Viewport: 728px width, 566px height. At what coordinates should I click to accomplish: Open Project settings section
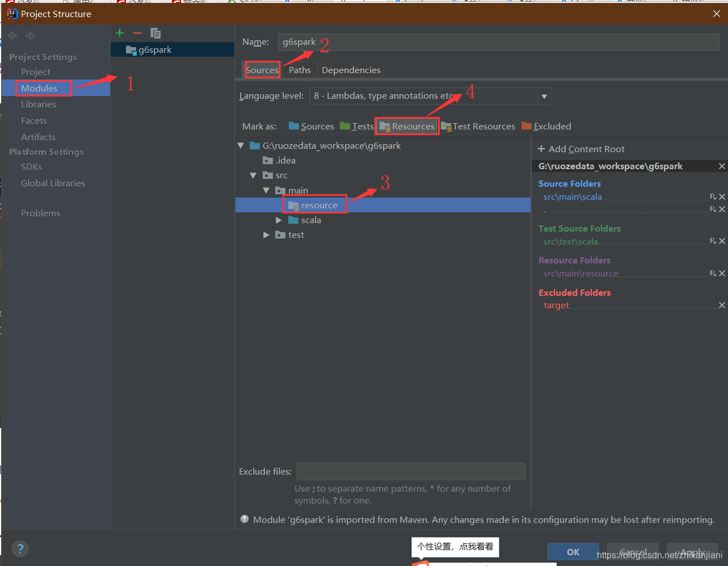(x=36, y=72)
